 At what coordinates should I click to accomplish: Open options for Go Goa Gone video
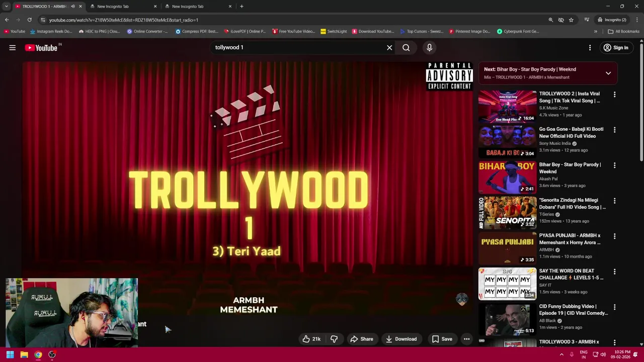[614, 130]
